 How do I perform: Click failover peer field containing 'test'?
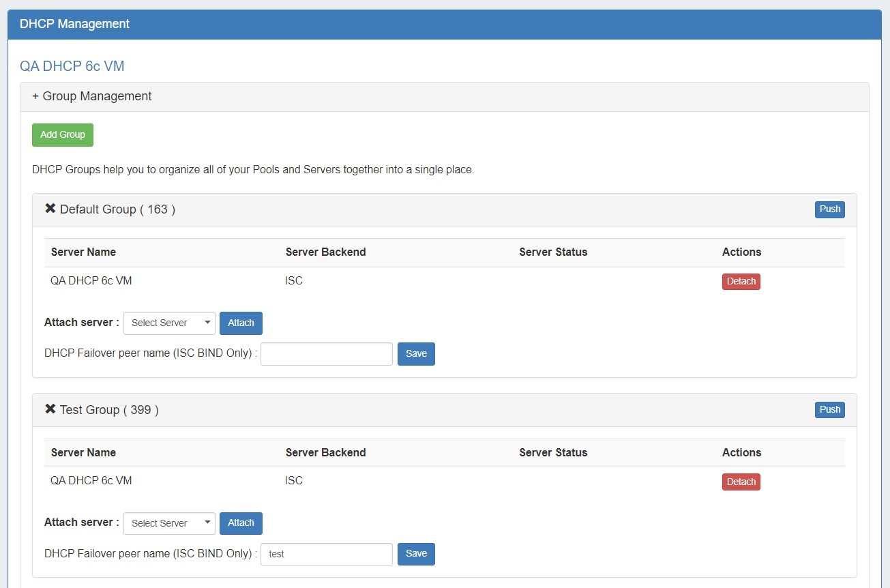pos(326,554)
